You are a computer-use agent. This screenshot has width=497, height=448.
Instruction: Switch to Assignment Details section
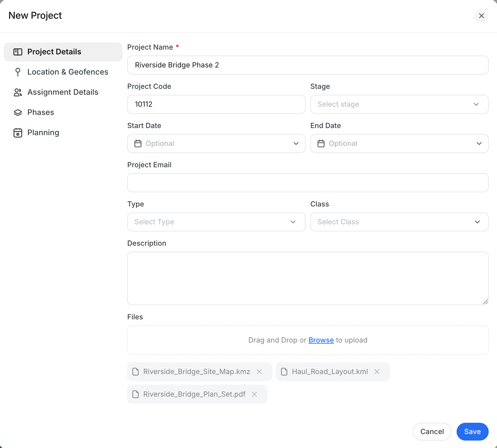63,92
